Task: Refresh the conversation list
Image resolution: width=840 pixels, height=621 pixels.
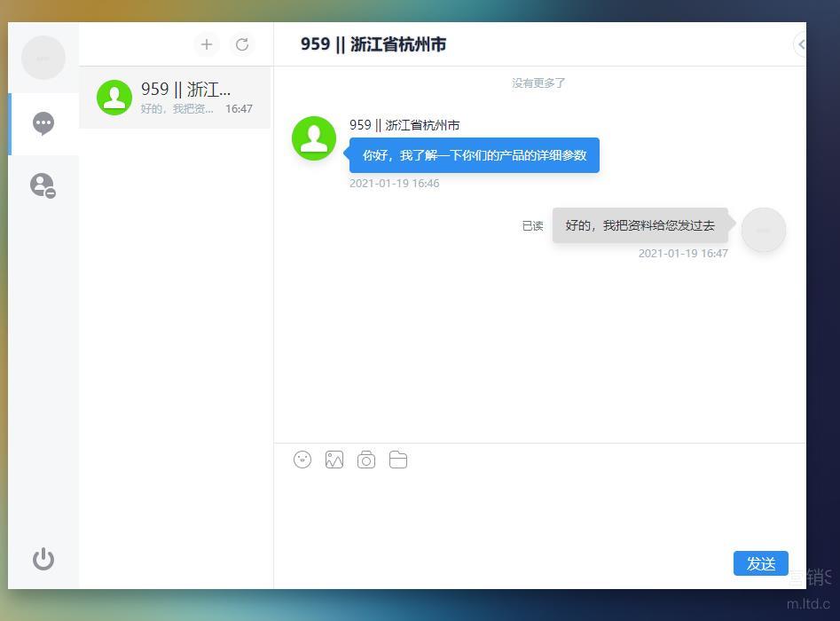Action: click(242, 44)
